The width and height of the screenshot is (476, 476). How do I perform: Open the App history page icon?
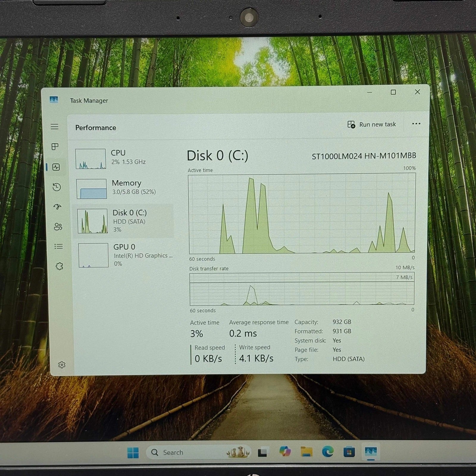click(57, 187)
